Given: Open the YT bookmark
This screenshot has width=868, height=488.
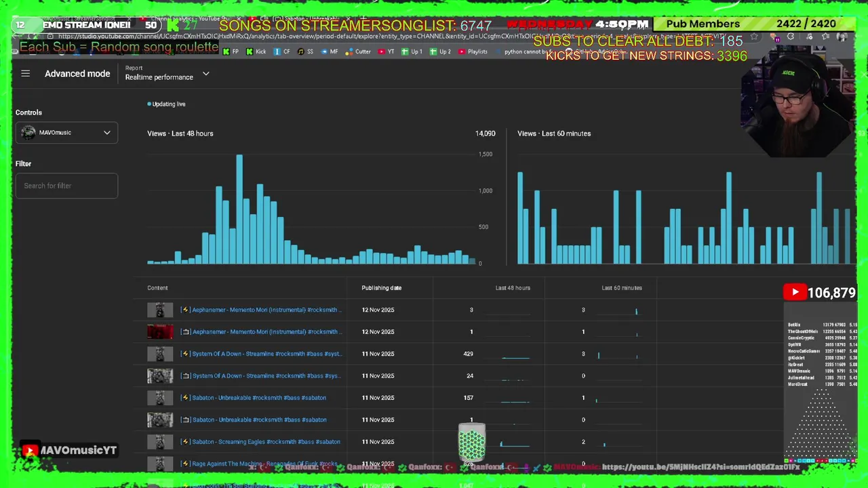Looking at the screenshot, I should (387, 52).
